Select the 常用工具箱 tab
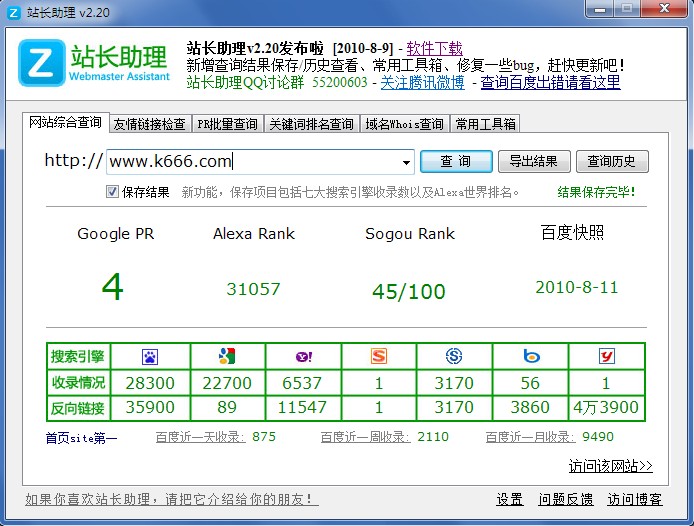The width and height of the screenshot is (694, 526). coord(486,124)
